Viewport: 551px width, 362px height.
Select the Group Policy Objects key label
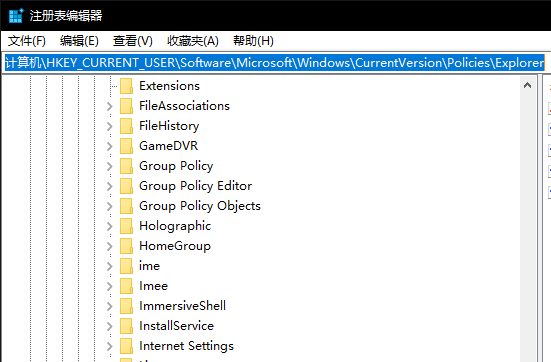200,206
